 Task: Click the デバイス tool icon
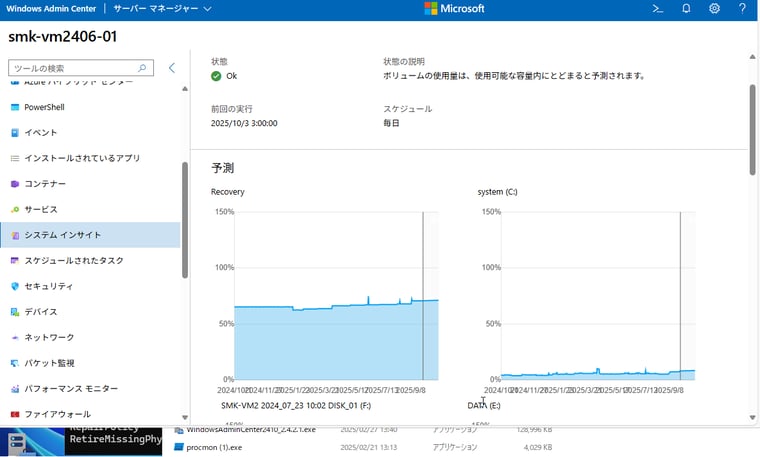tap(15, 312)
